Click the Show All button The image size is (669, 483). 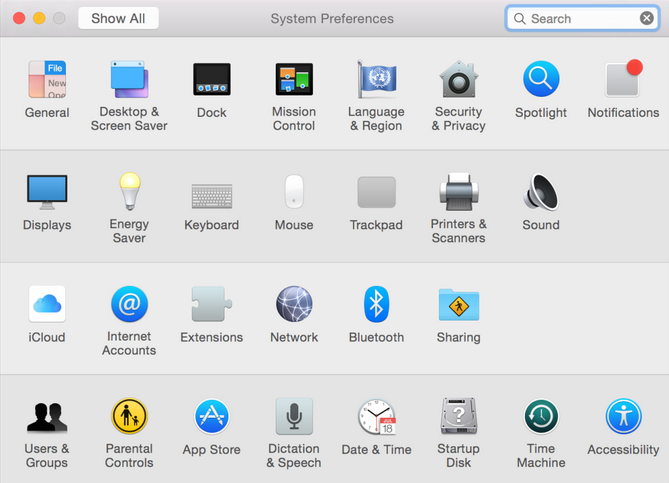(118, 18)
